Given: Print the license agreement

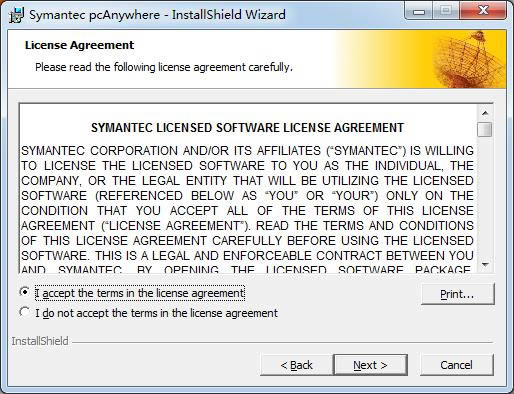Looking at the screenshot, I should pyautogui.click(x=457, y=294).
